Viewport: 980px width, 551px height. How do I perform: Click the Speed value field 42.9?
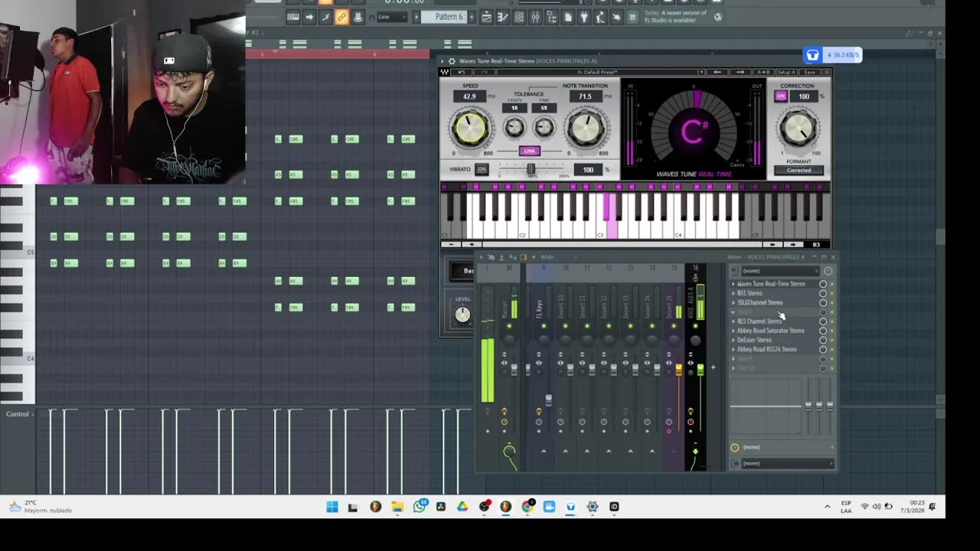point(469,96)
